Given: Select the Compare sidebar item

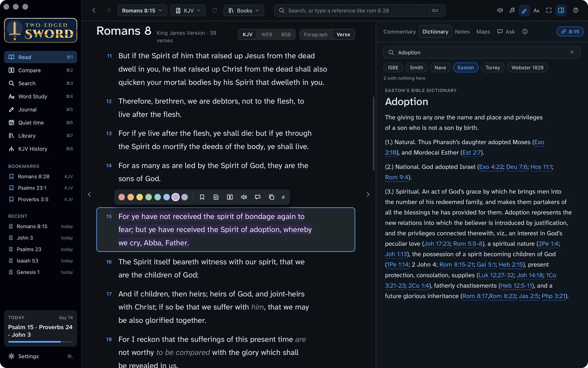Looking at the screenshot, I should 41,70.
